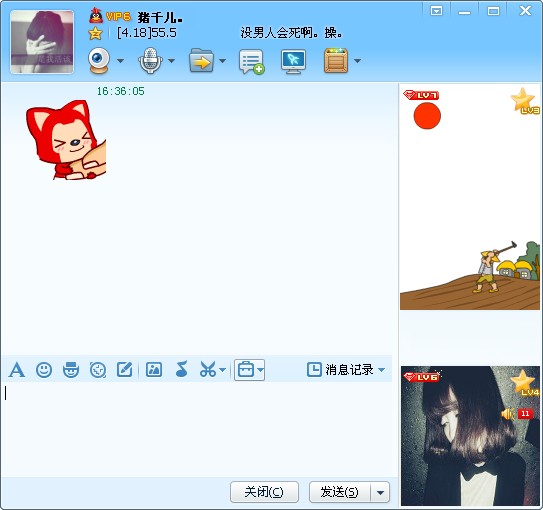Create a discussion group chat icon
The width and height of the screenshot is (543, 510).
click(x=252, y=62)
